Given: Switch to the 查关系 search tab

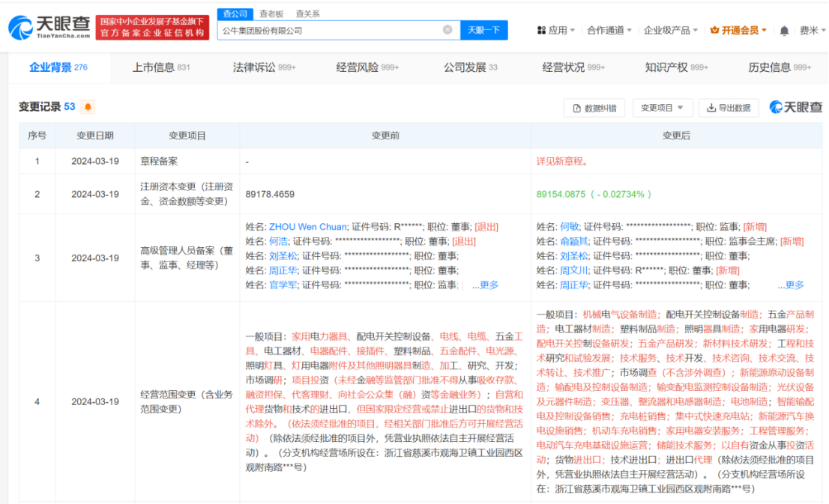Looking at the screenshot, I should click(x=307, y=13).
